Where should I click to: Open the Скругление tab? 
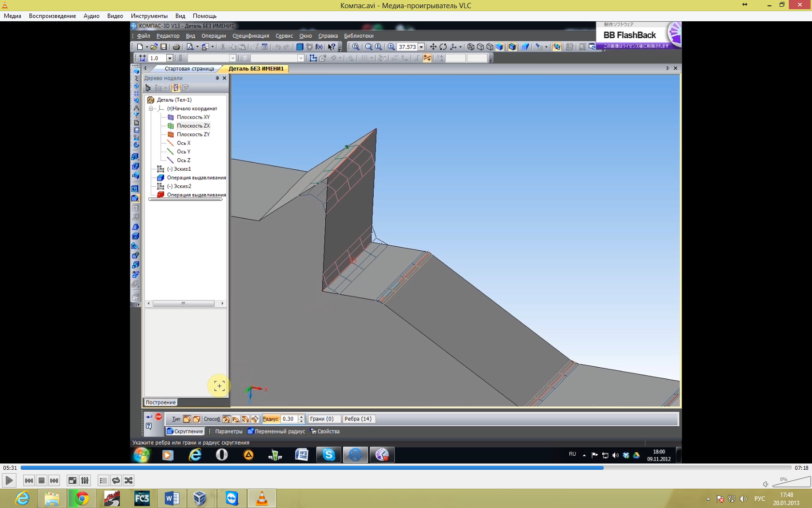[185, 432]
